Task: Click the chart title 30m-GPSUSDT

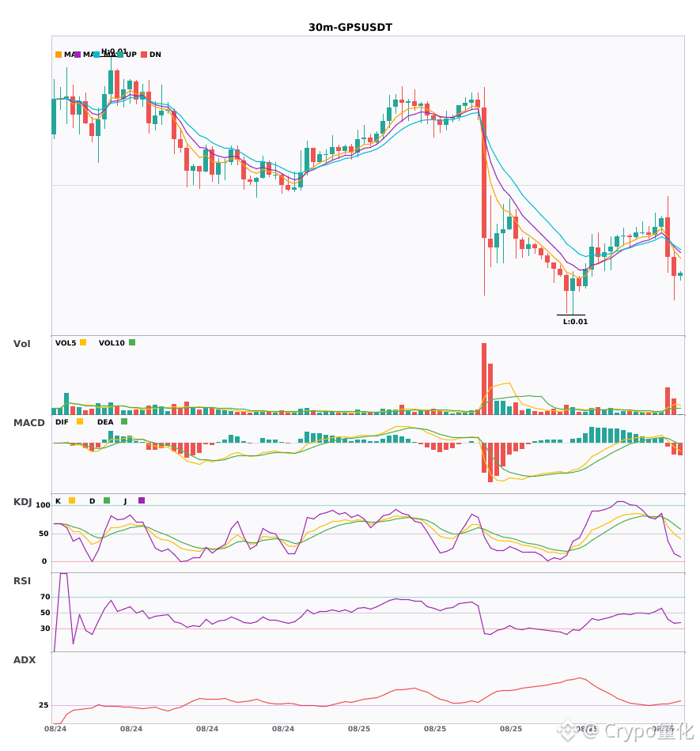Action: (x=350, y=28)
